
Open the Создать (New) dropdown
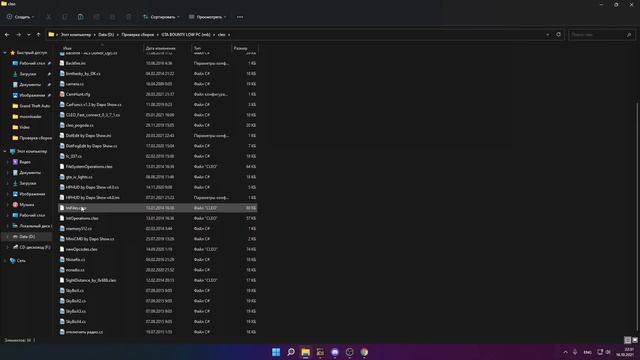(20, 17)
